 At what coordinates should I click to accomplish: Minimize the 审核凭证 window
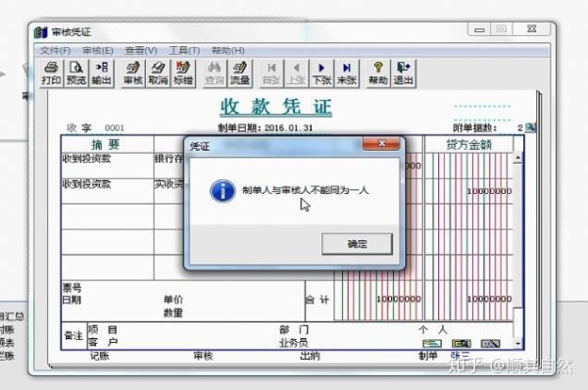tap(479, 29)
